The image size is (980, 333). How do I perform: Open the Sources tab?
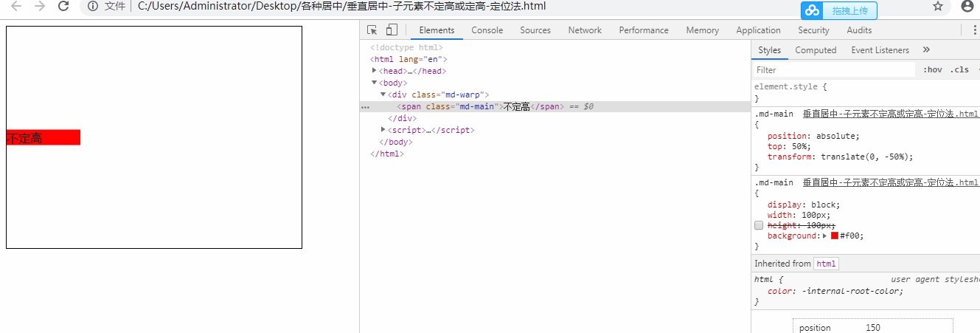click(x=535, y=30)
